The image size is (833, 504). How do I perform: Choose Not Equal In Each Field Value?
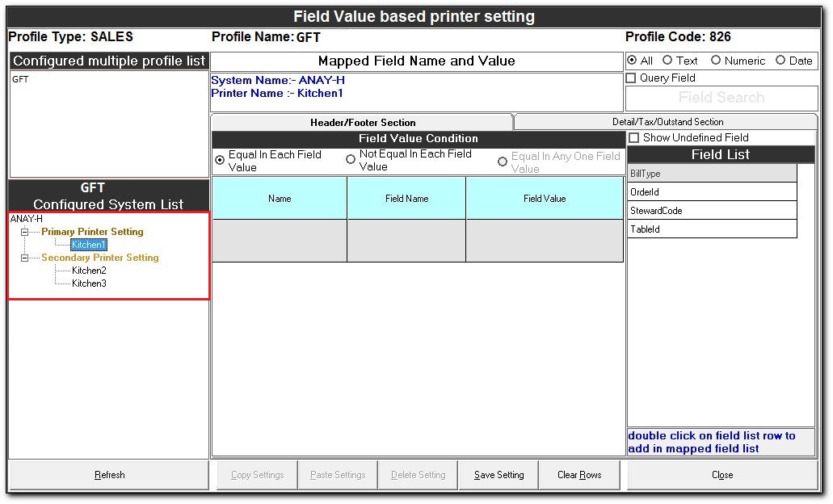tap(350, 159)
